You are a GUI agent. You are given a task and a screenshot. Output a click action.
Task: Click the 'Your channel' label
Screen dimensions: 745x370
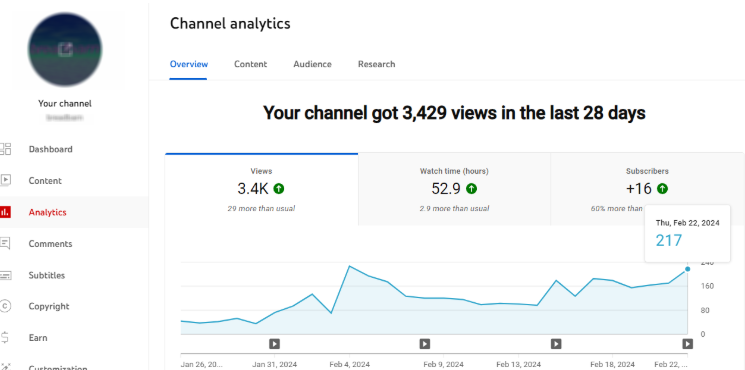[x=65, y=104]
